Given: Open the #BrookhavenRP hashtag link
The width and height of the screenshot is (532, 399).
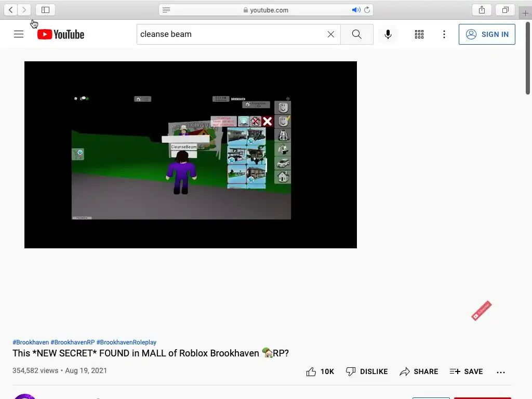Looking at the screenshot, I should point(73,342).
